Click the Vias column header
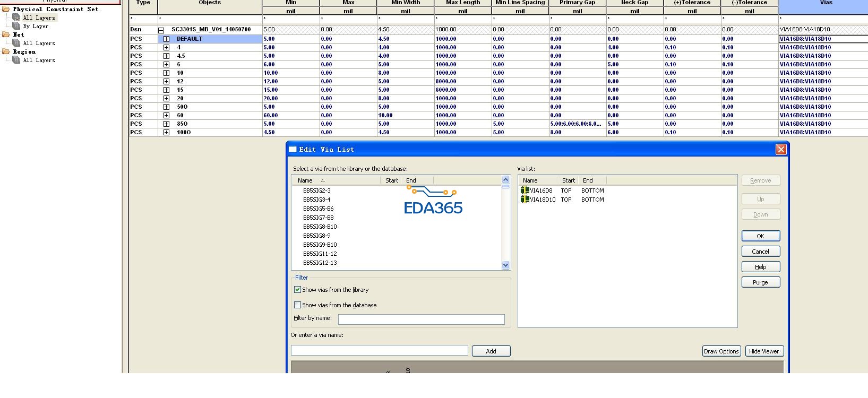The width and height of the screenshot is (868, 398). click(825, 3)
